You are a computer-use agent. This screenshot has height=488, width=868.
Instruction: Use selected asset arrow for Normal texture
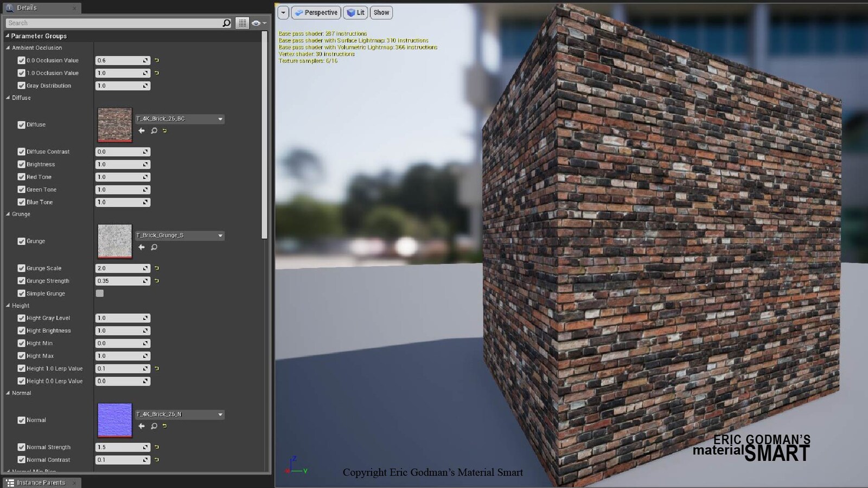pyautogui.click(x=142, y=426)
